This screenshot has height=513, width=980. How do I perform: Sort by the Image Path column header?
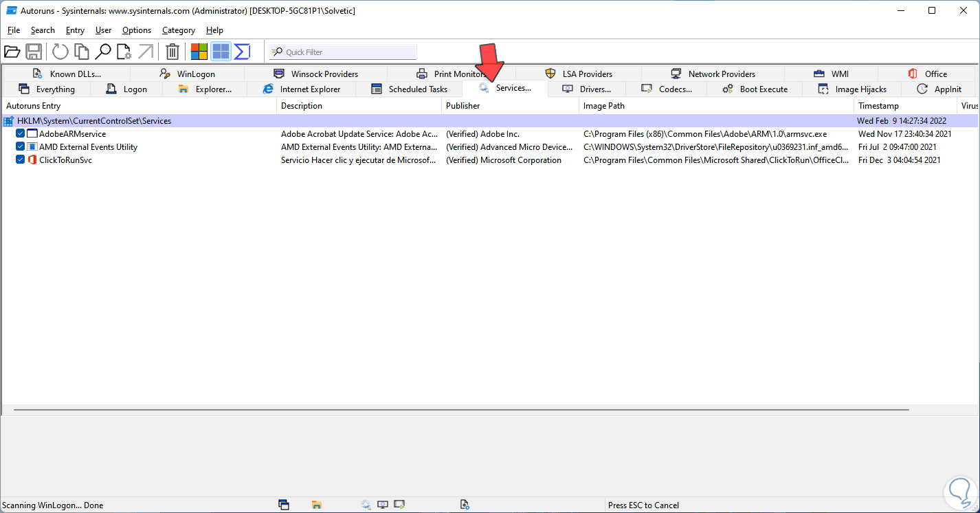tap(717, 106)
